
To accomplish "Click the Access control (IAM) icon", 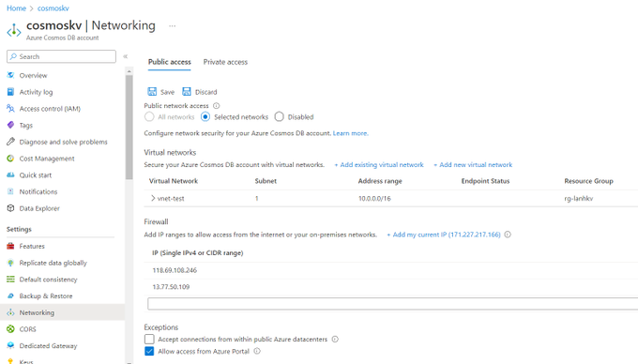I will click(10, 109).
